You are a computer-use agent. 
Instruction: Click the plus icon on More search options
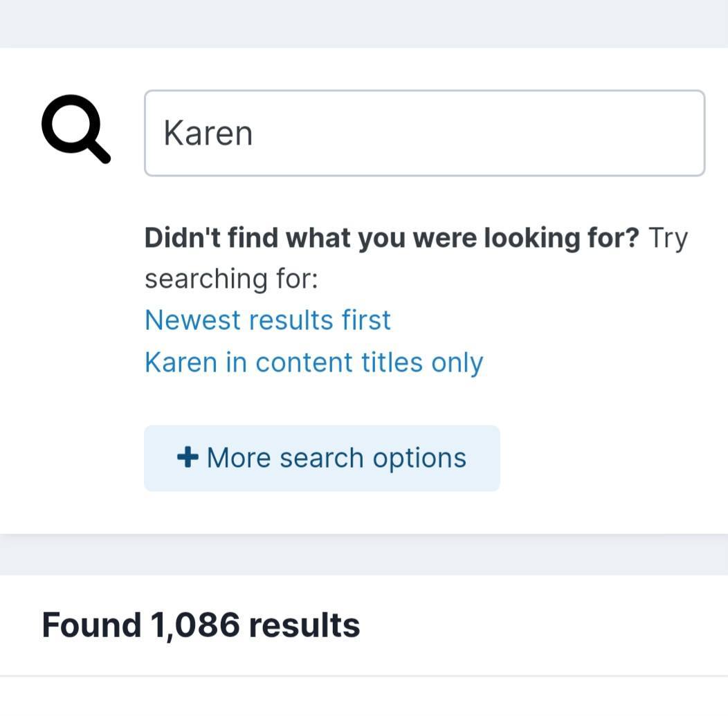pos(188,457)
